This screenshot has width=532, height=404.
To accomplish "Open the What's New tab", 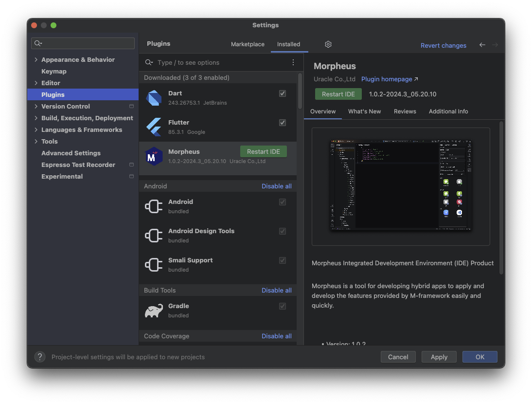I will (x=364, y=111).
